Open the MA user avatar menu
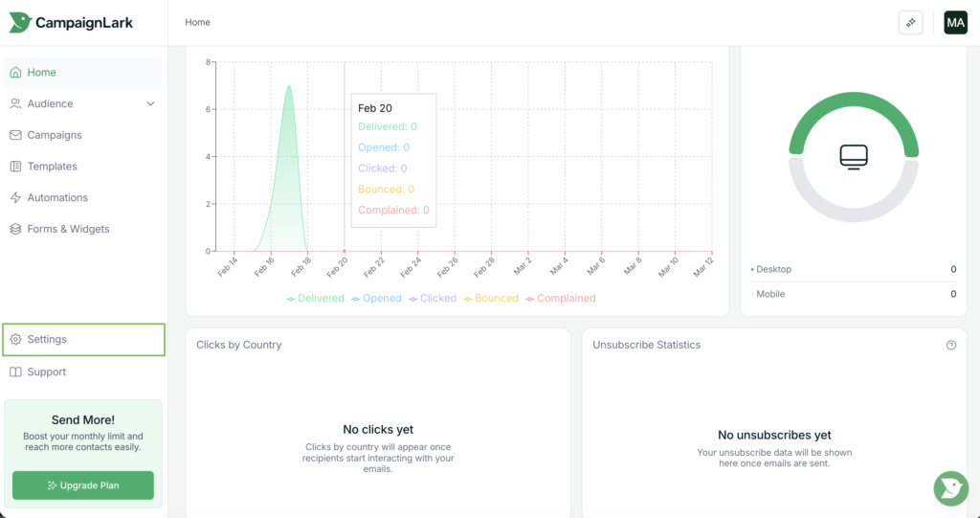Viewport: 980px width, 518px height. 955,23
